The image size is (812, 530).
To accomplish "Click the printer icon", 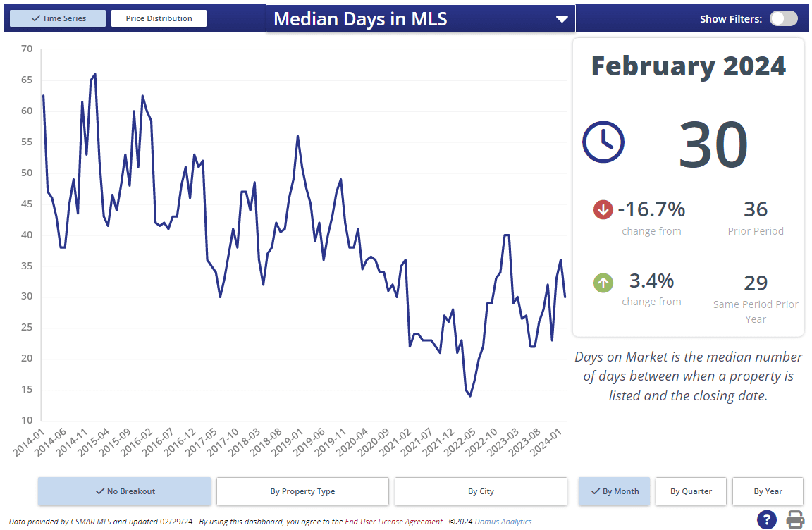I will click(x=795, y=519).
